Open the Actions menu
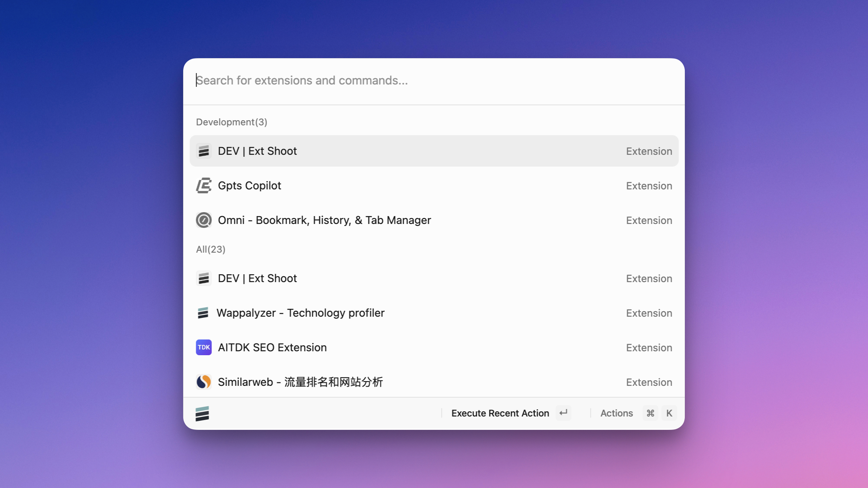868x488 pixels. coord(616,413)
